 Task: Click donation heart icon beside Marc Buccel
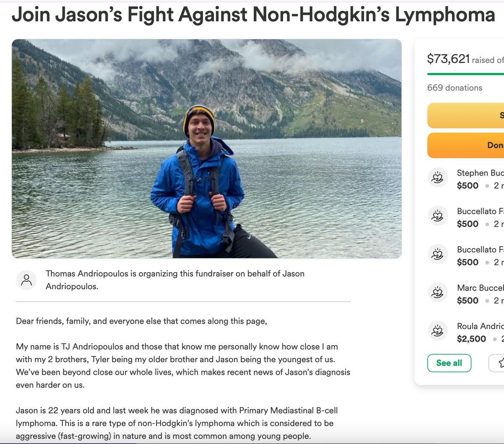pyautogui.click(x=437, y=293)
